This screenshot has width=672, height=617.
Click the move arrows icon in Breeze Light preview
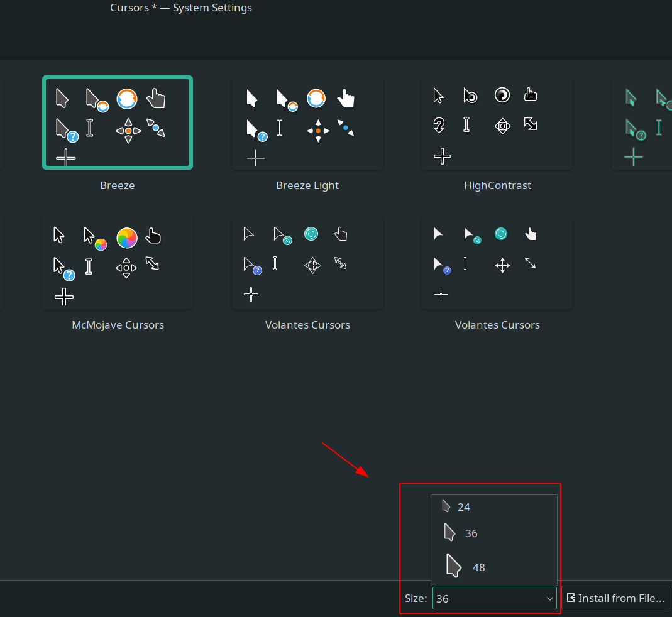click(318, 130)
